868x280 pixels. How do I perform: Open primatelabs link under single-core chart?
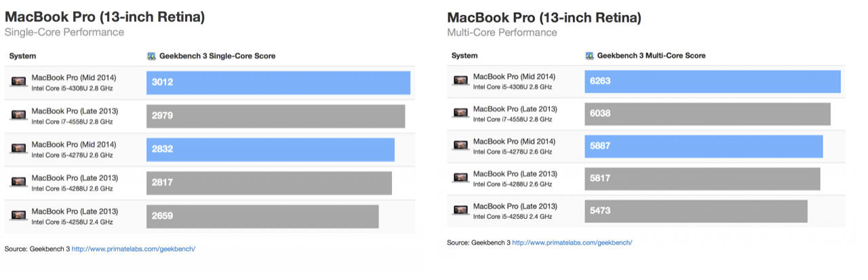point(134,249)
